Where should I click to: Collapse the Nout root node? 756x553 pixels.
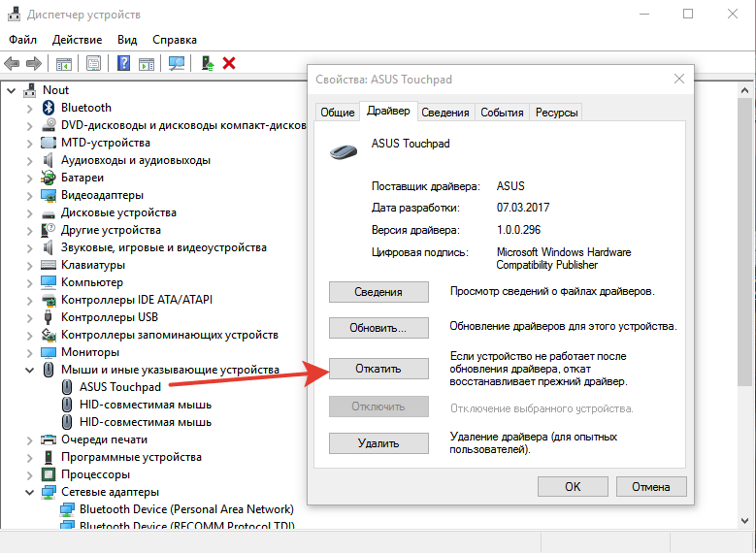(11, 90)
